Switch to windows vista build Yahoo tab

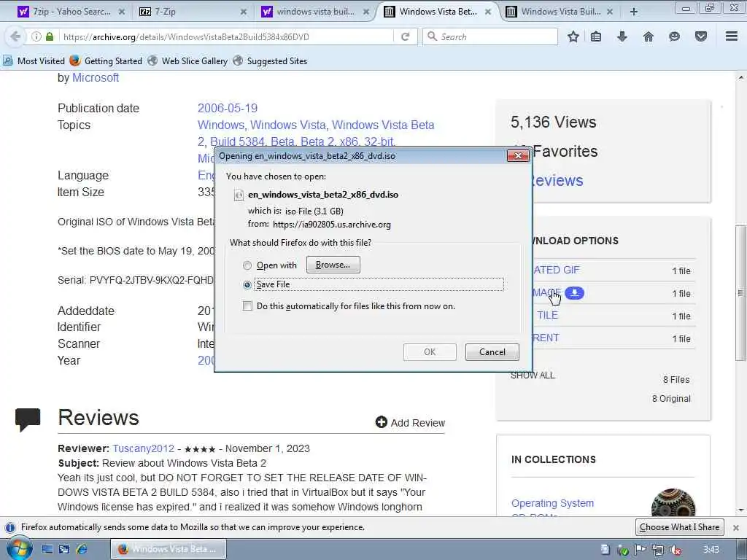click(x=315, y=12)
